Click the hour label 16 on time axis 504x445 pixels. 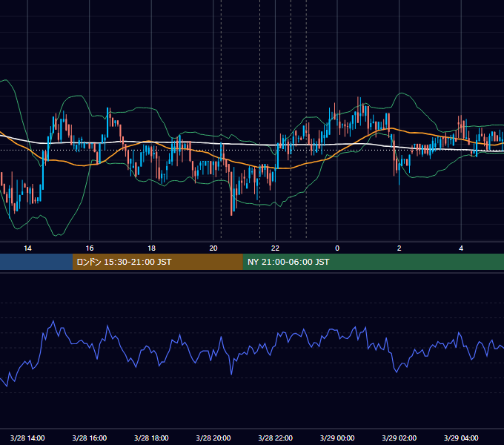coord(90,248)
